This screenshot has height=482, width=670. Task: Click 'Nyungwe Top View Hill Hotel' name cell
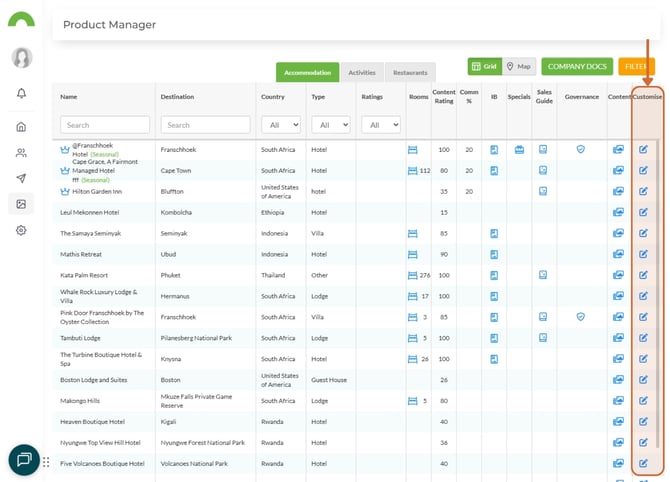pos(100,443)
